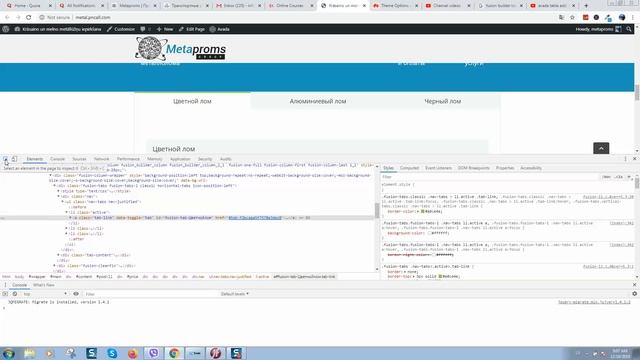Click 'Edit Page' in the WordPress admin bar
The width and height of the screenshot is (640, 360).
192,29
